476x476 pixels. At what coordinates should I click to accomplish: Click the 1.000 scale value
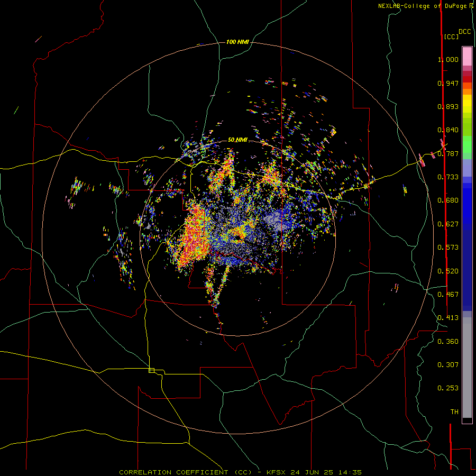(x=448, y=59)
